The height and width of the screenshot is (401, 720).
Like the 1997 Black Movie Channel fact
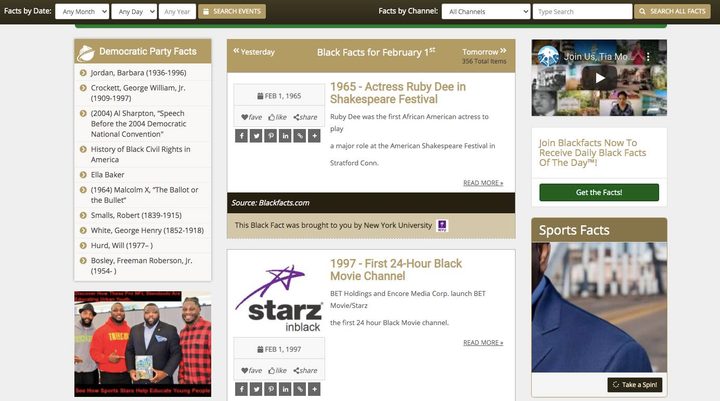(x=278, y=370)
